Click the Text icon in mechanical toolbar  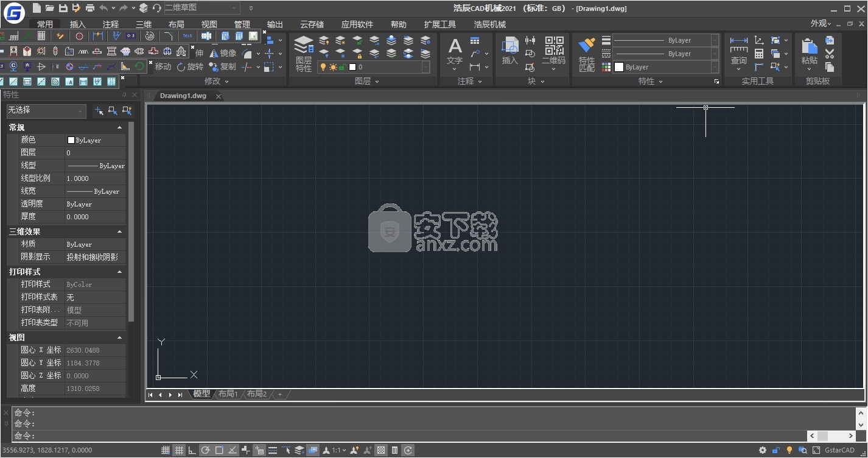tap(187, 36)
